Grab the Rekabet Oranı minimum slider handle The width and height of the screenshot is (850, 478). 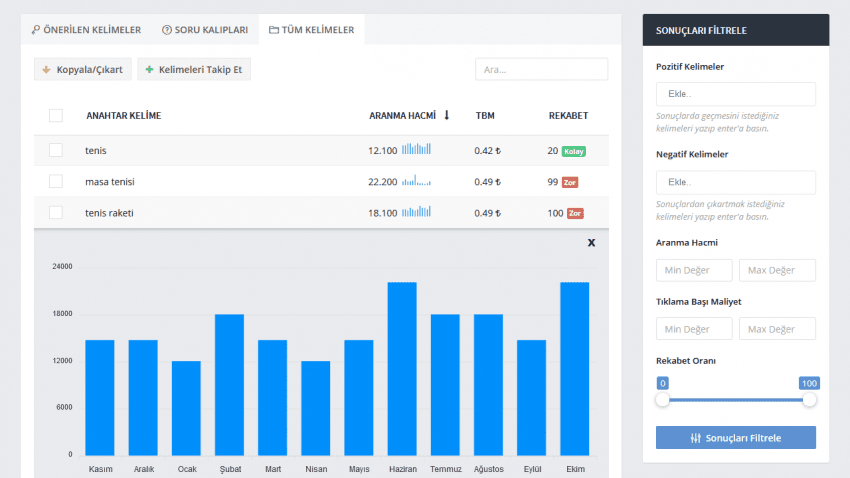pos(662,400)
